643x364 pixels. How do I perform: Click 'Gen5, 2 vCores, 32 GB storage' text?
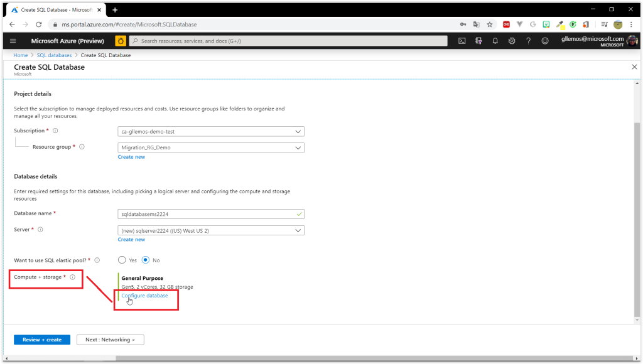pyautogui.click(x=157, y=287)
